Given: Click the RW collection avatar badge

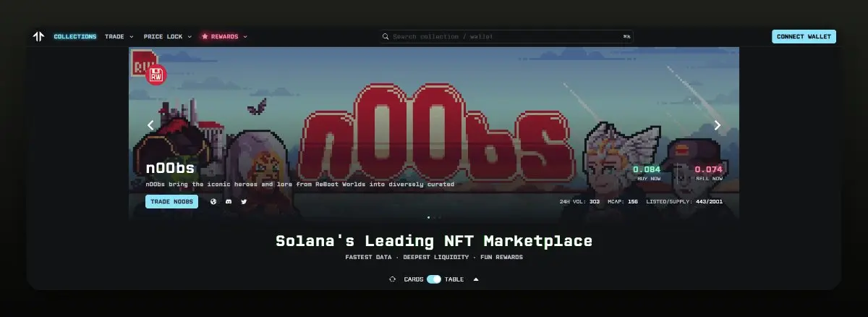Looking at the screenshot, I should (157, 75).
